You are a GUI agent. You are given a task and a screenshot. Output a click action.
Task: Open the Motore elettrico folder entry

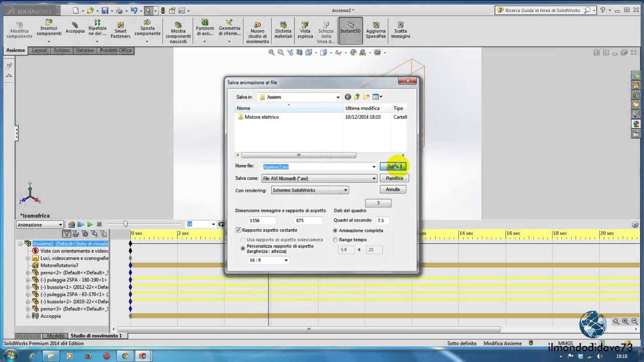258,117
